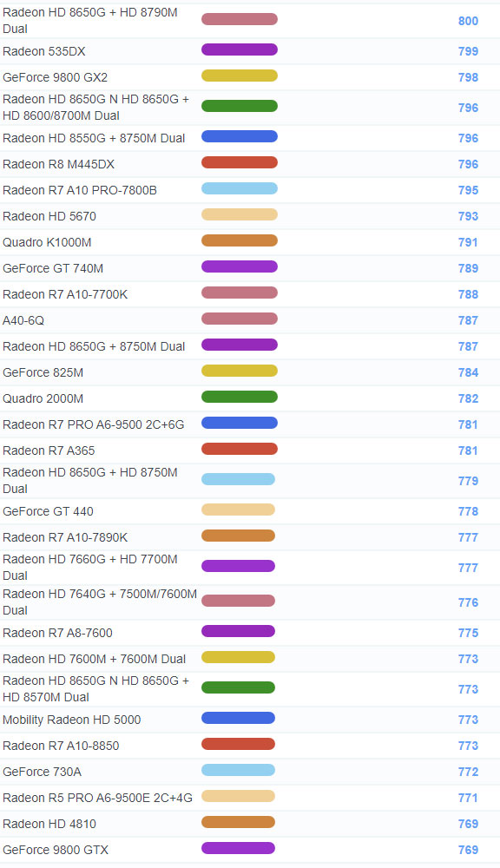Select the Radeon R7 A10-8850 name
Viewport: 500px width, 868px height.
coord(61,746)
